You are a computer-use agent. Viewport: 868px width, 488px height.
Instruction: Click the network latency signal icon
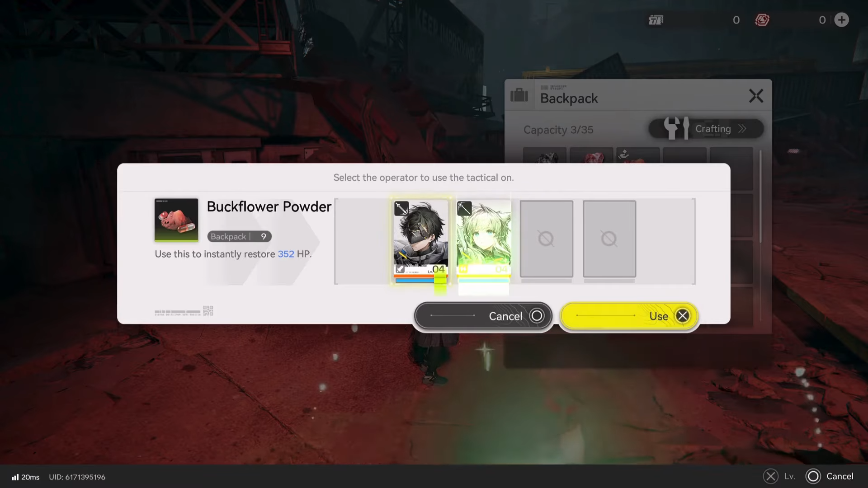point(15,477)
